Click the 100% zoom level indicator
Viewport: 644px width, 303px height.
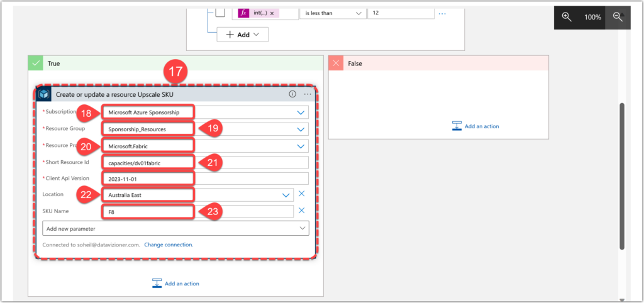592,17
